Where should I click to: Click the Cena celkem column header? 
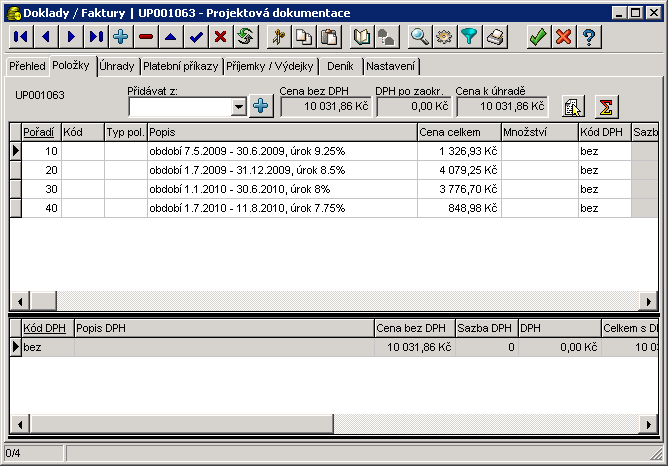coord(458,132)
